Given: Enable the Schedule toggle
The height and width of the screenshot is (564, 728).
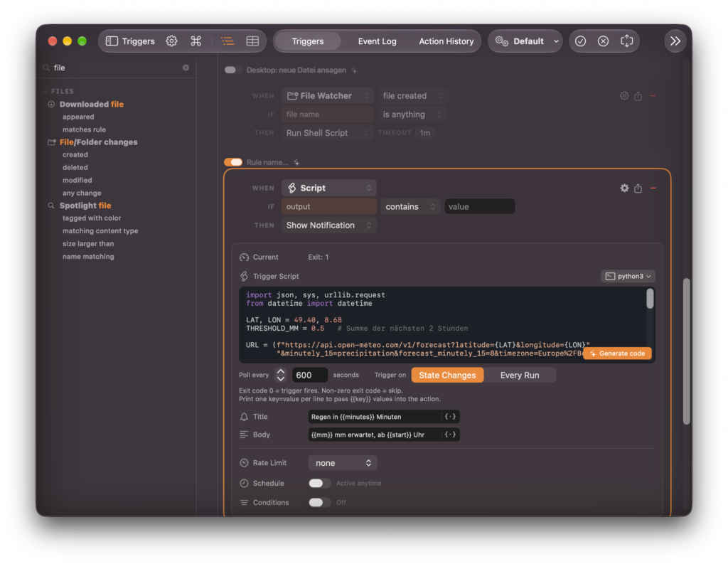Looking at the screenshot, I should click(319, 483).
